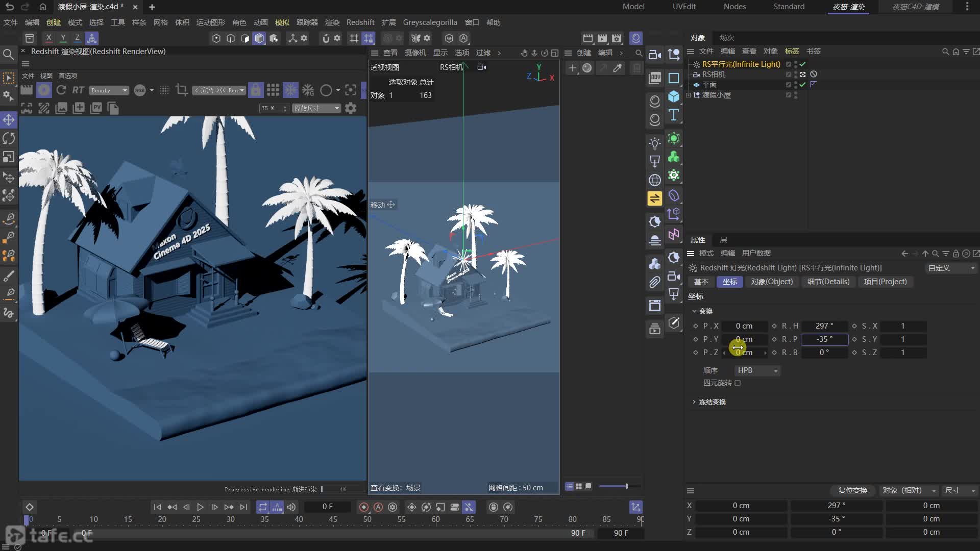Add a light object from palette
Viewport: 980px width, 551px height.
click(x=655, y=143)
